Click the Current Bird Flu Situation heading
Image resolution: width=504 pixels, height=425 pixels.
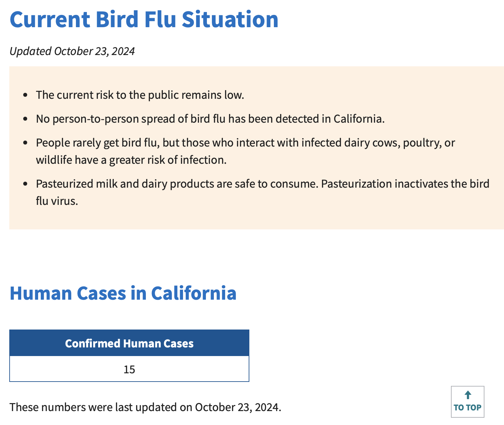click(144, 19)
